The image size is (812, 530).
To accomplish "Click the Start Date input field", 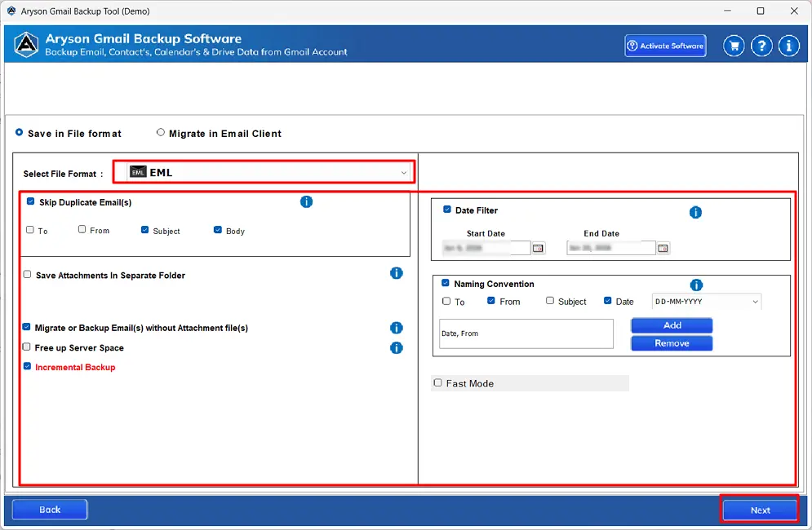I will (486, 248).
